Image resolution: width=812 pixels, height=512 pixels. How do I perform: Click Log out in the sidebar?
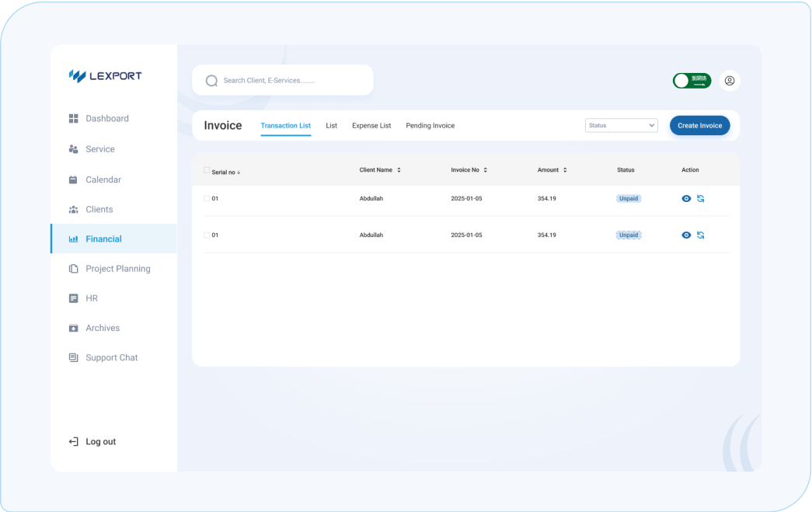pyautogui.click(x=100, y=441)
